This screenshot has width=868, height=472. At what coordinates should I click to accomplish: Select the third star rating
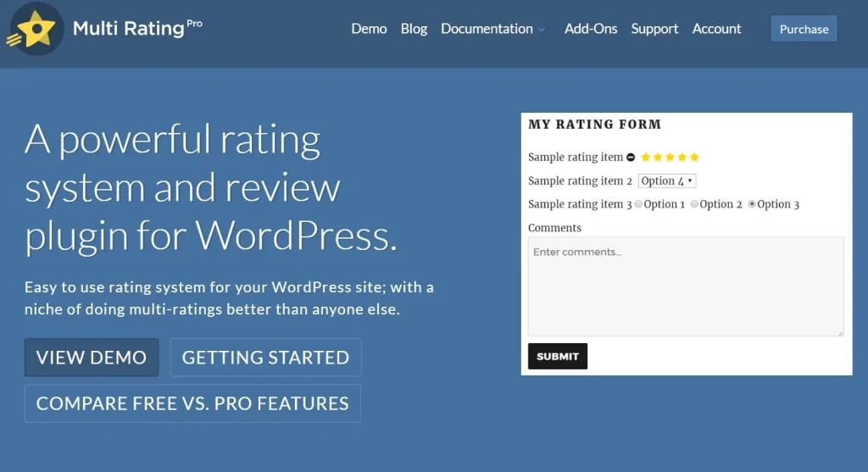tap(670, 158)
